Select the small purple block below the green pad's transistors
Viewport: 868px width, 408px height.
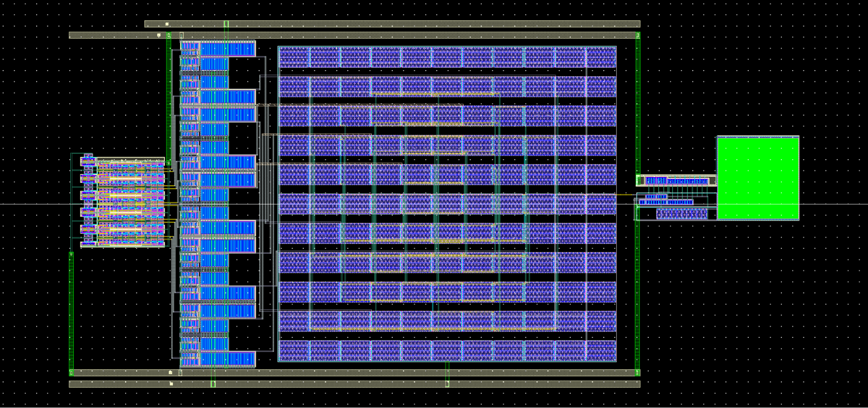click(681, 214)
